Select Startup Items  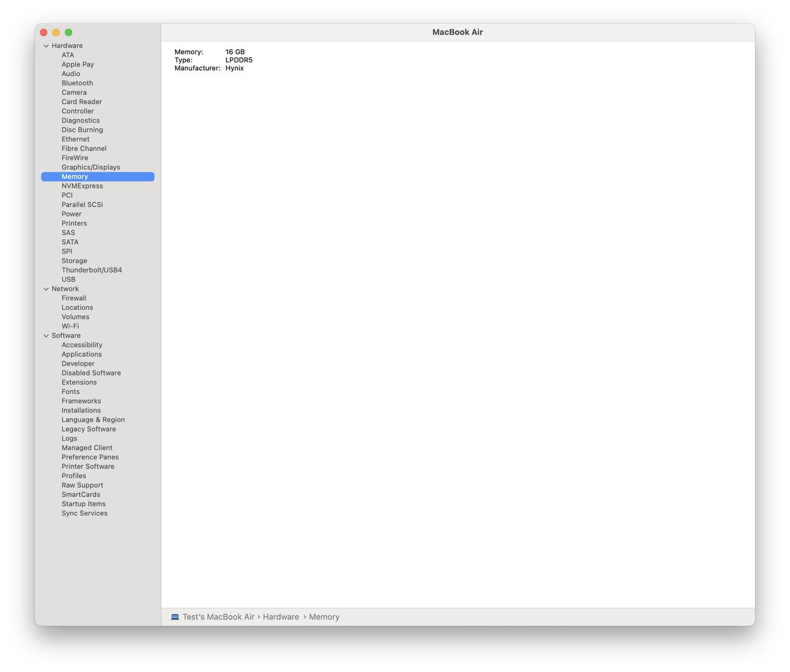(x=83, y=503)
